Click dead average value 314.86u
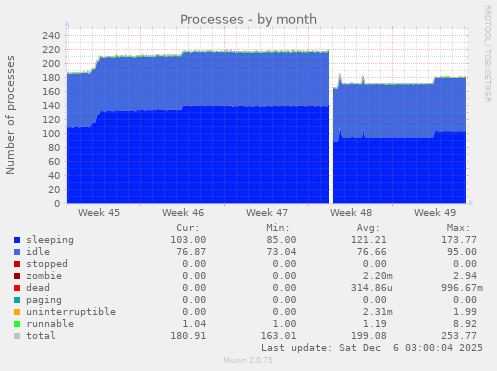 pos(372,288)
